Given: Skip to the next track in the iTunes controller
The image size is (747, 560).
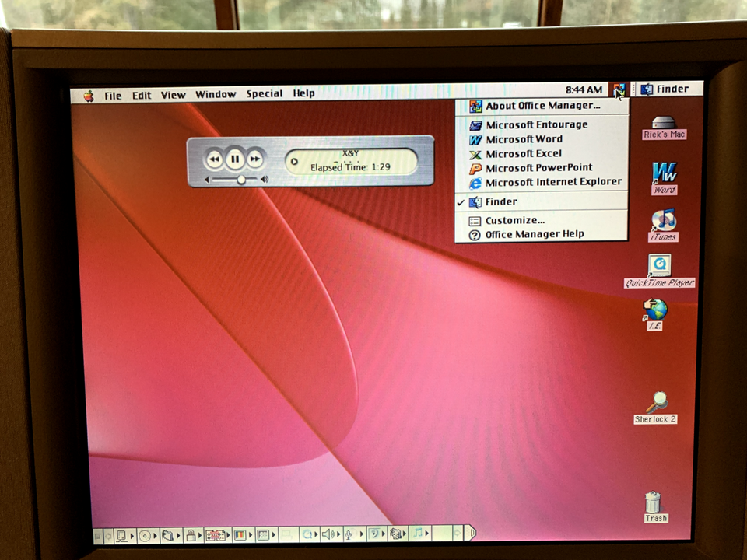Looking at the screenshot, I should point(255,158).
